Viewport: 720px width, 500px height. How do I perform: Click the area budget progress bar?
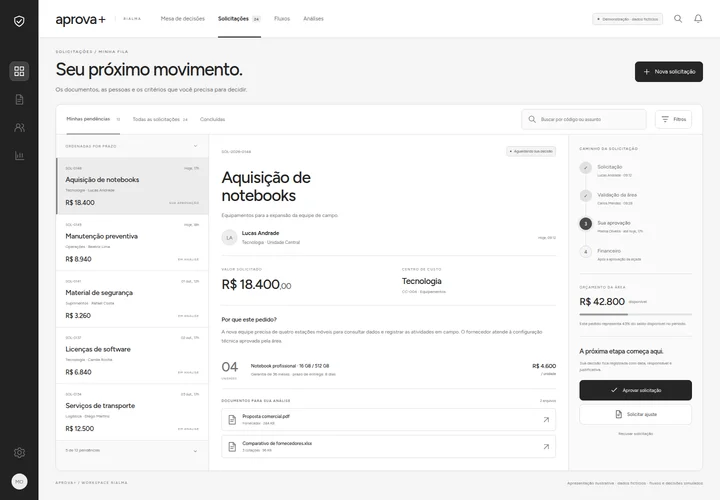(x=636, y=315)
